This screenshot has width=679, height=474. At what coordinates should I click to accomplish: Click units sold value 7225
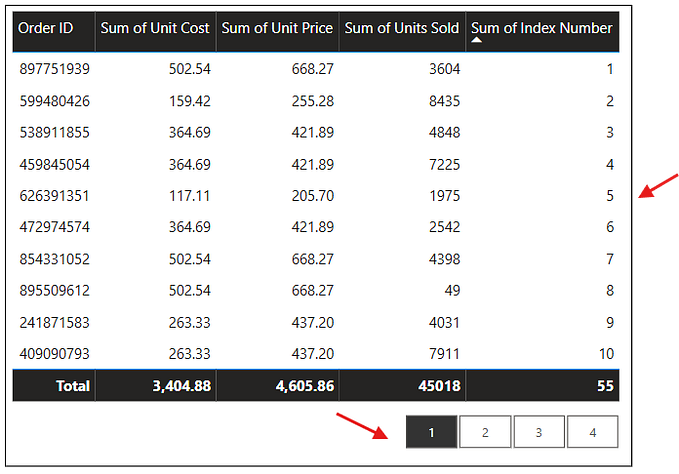(x=444, y=164)
